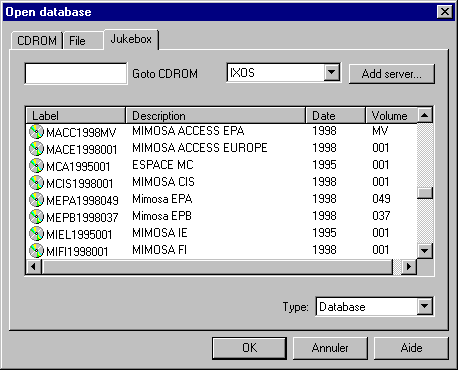Click the MIMOSA CIS description
Viewport: 458px width, 370px height.
163,182
